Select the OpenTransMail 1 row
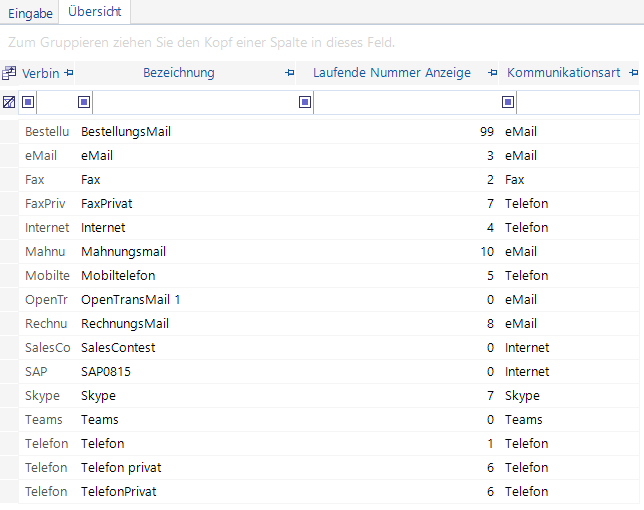The width and height of the screenshot is (644, 510). pyautogui.click(x=329, y=300)
